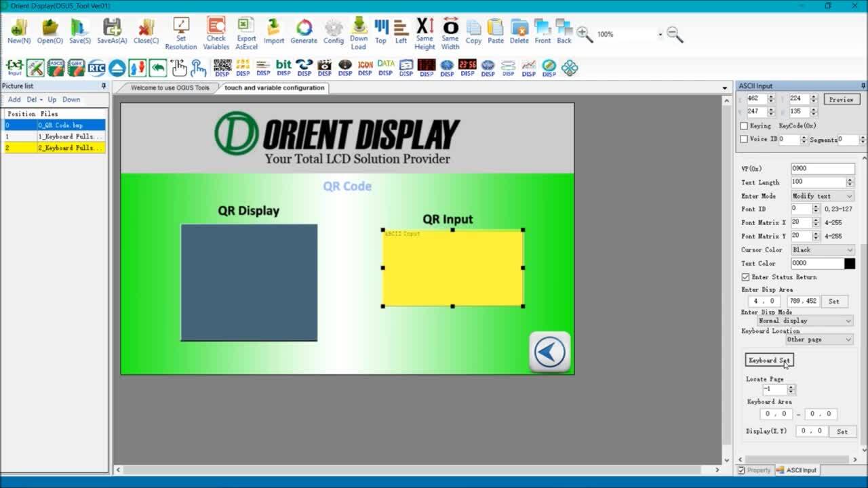Save the project with Save(S)

pyautogui.click(x=79, y=31)
